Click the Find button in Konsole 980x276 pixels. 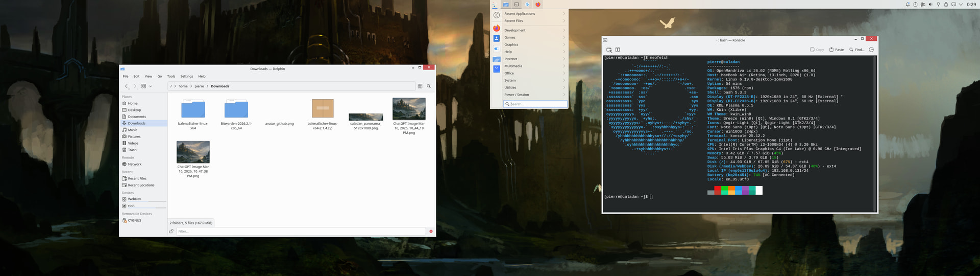(x=856, y=50)
